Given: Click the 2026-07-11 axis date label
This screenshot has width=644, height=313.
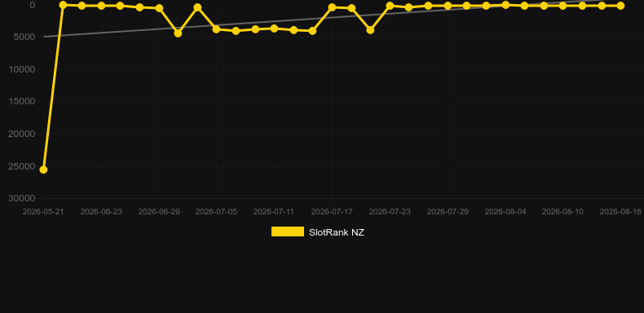Looking at the screenshot, I should 274,212.
